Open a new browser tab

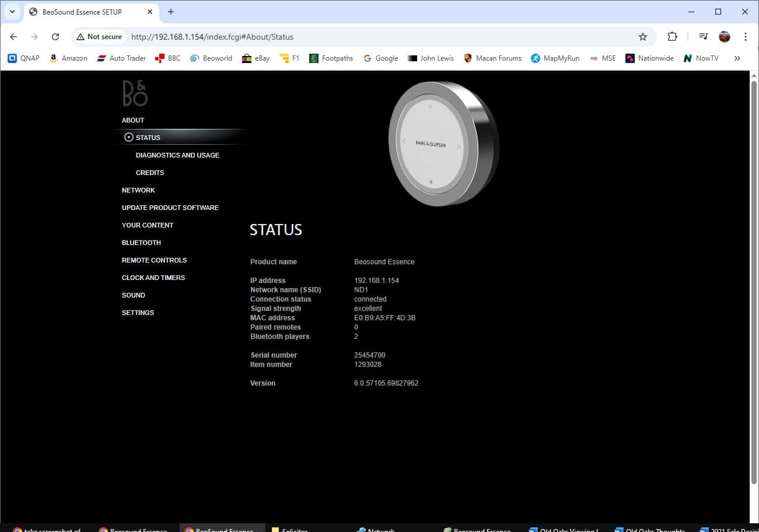(x=171, y=12)
